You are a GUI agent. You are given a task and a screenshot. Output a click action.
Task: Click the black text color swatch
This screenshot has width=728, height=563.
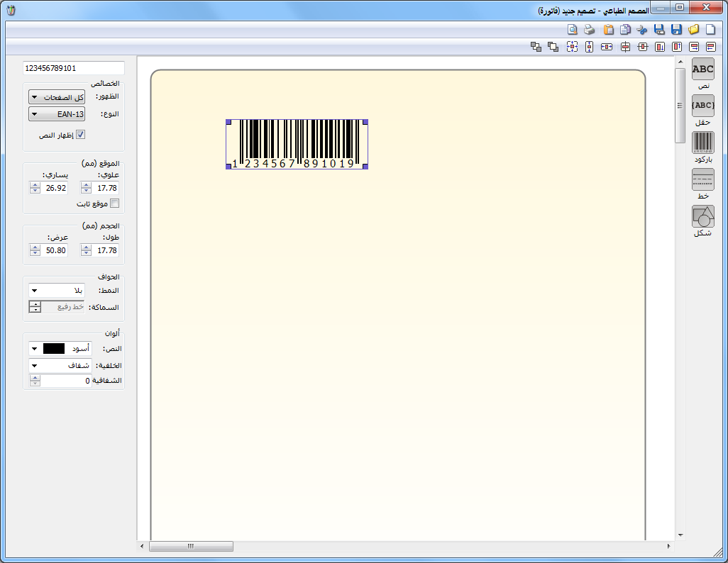[54, 349]
